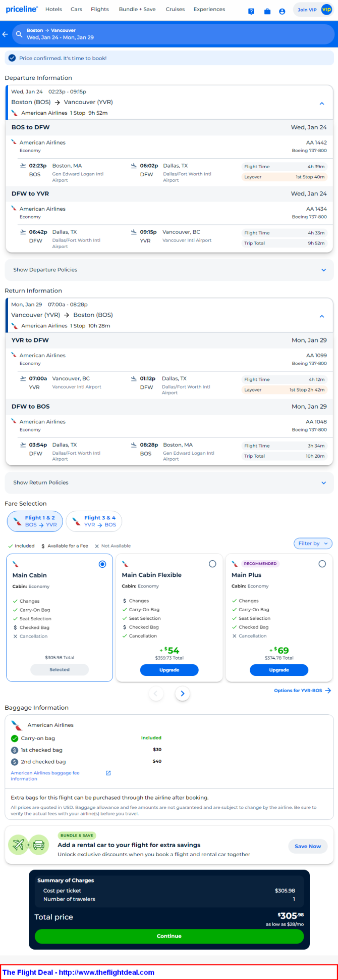Open Options for YVR-BOS link
Image resolution: width=338 pixels, height=980 pixels.
(302, 691)
